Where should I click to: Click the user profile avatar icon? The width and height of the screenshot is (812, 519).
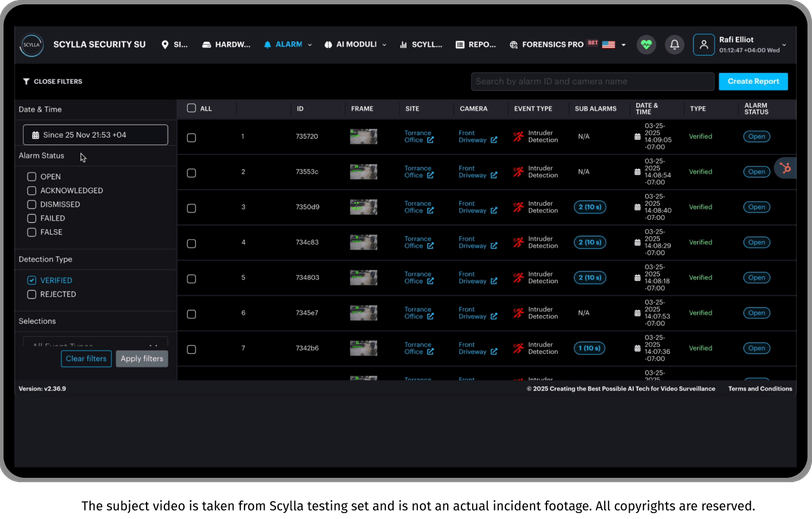coord(703,45)
